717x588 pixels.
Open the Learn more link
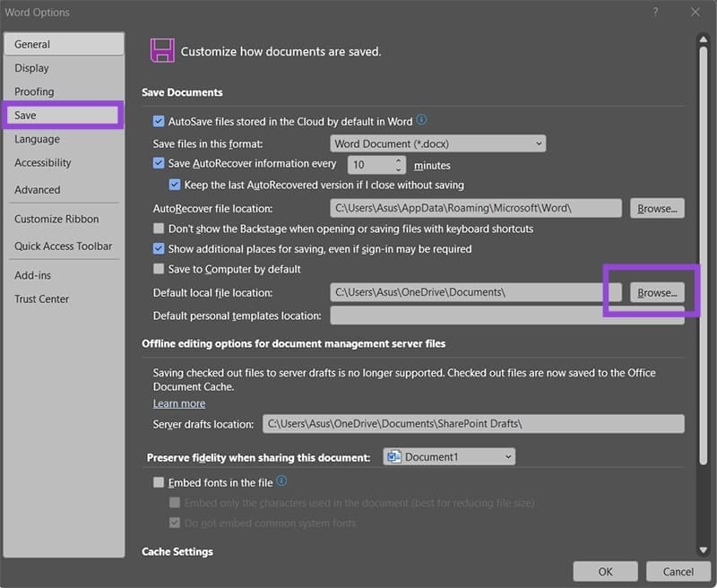click(179, 403)
